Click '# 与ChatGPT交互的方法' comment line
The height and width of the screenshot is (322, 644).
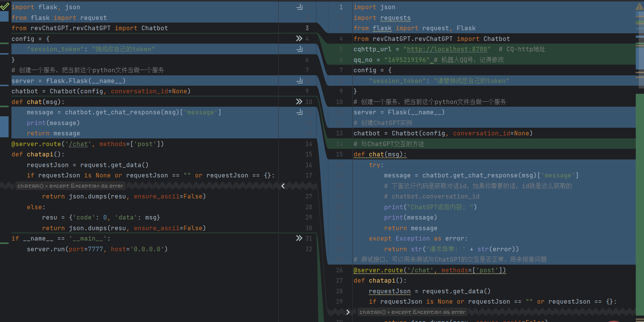389,144
